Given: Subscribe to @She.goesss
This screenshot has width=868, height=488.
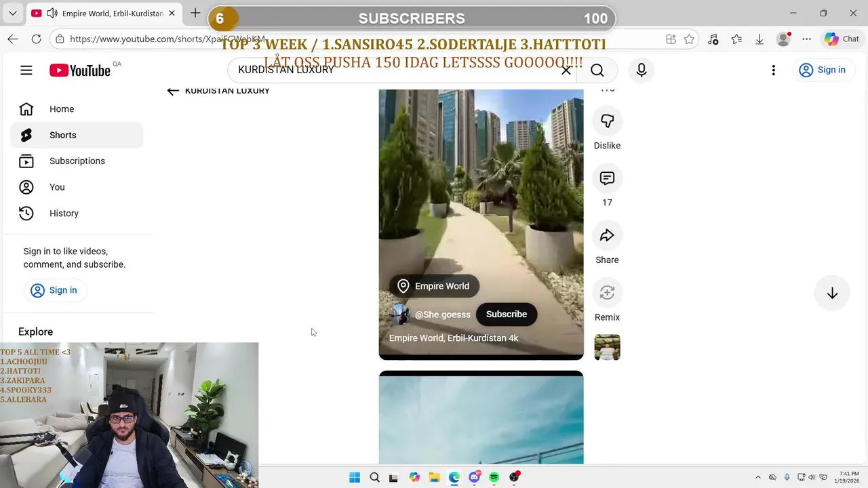Looking at the screenshot, I should tap(506, 314).
